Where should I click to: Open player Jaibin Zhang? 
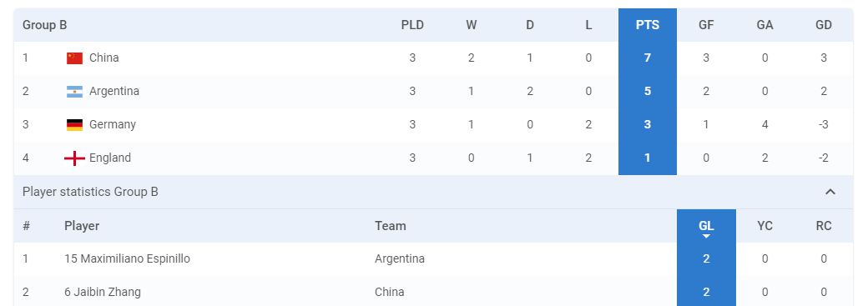103,292
